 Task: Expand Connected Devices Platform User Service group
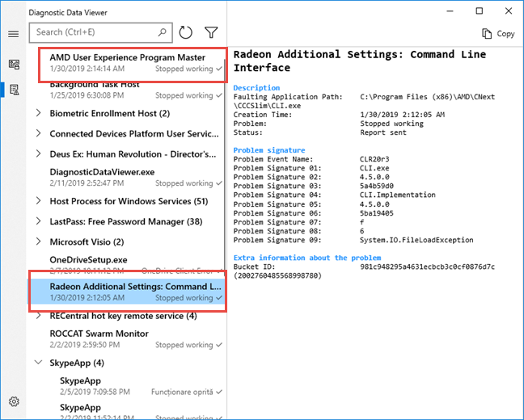pos(39,133)
